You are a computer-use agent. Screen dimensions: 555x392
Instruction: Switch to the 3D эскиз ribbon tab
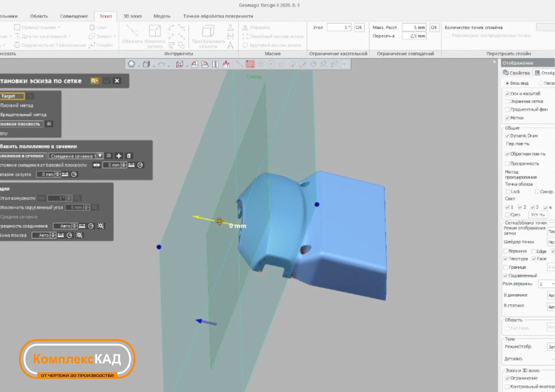(132, 16)
